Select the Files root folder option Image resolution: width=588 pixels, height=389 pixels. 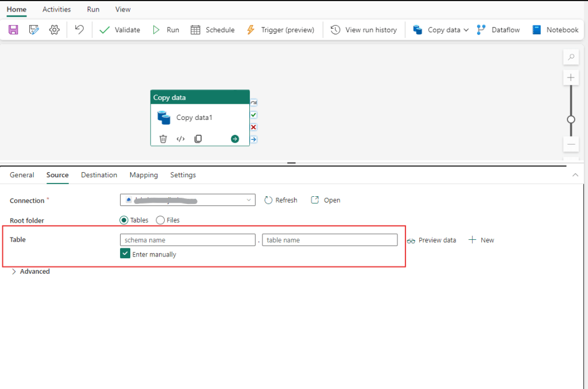tap(160, 220)
